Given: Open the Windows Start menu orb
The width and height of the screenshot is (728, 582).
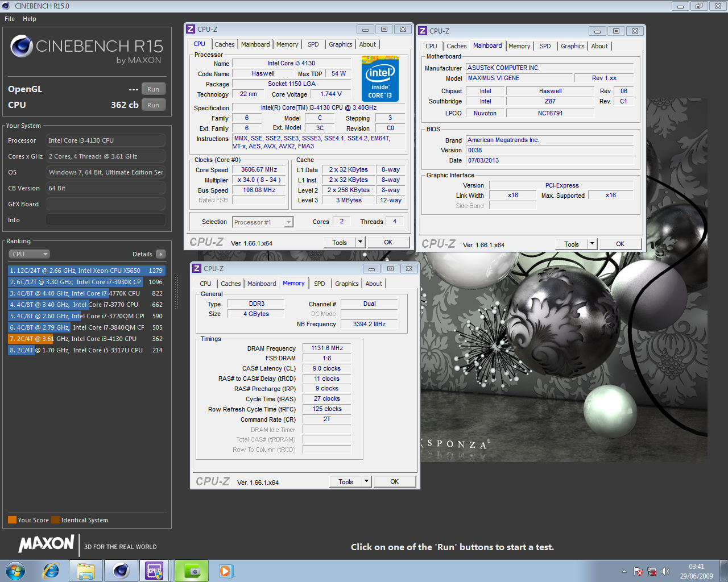Looking at the screenshot, I should [x=15, y=571].
